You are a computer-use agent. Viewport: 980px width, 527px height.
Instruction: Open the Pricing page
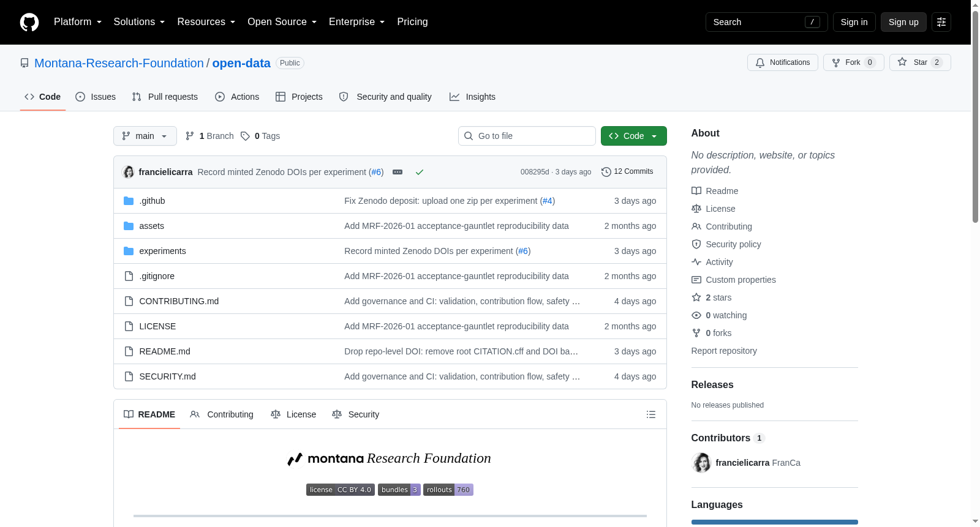coord(413,22)
